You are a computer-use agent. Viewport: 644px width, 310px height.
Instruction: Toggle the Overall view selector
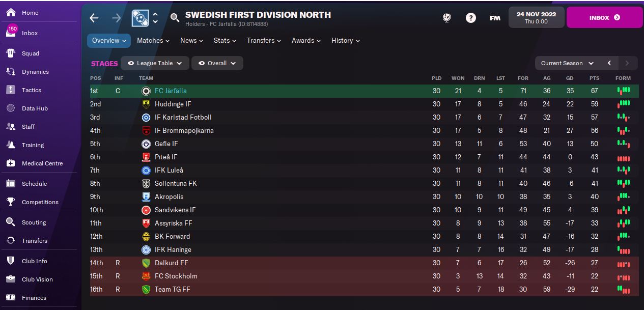coord(217,63)
